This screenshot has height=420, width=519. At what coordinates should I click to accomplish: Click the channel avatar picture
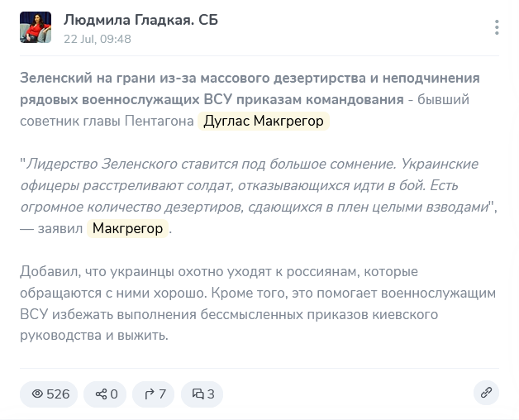click(35, 27)
